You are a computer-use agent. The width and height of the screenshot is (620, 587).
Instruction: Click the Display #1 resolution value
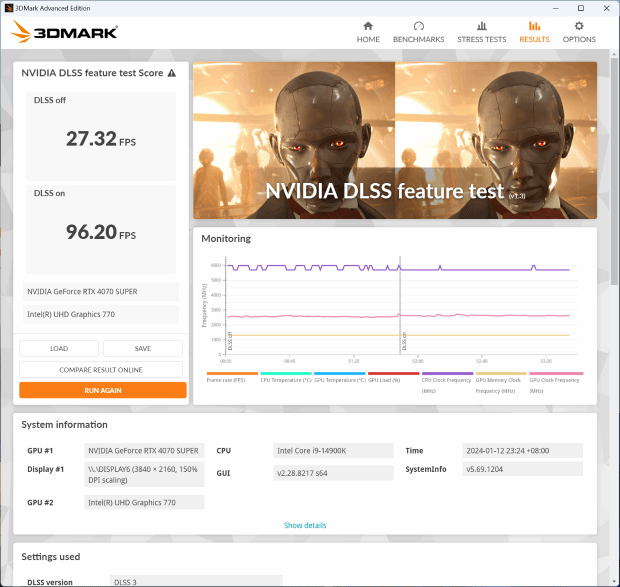(x=144, y=474)
